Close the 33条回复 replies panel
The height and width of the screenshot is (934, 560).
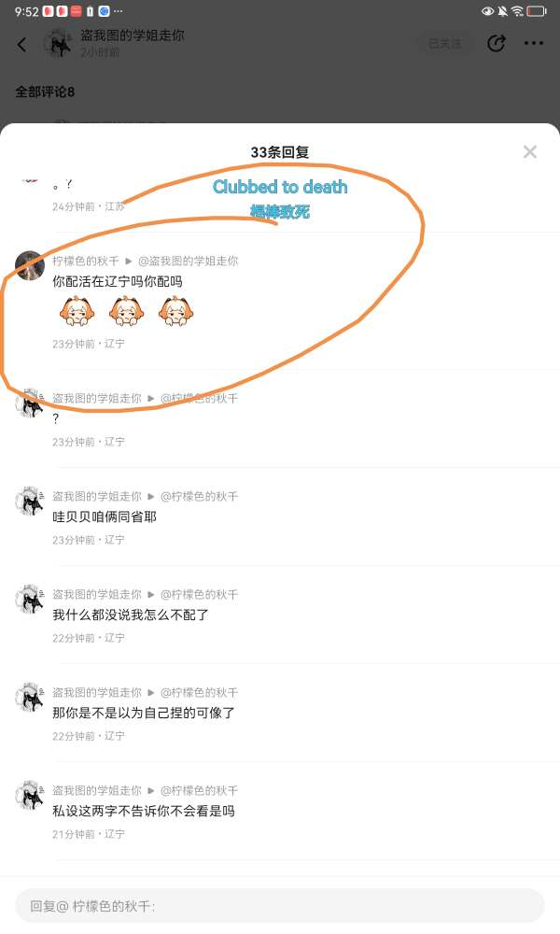tap(529, 152)
